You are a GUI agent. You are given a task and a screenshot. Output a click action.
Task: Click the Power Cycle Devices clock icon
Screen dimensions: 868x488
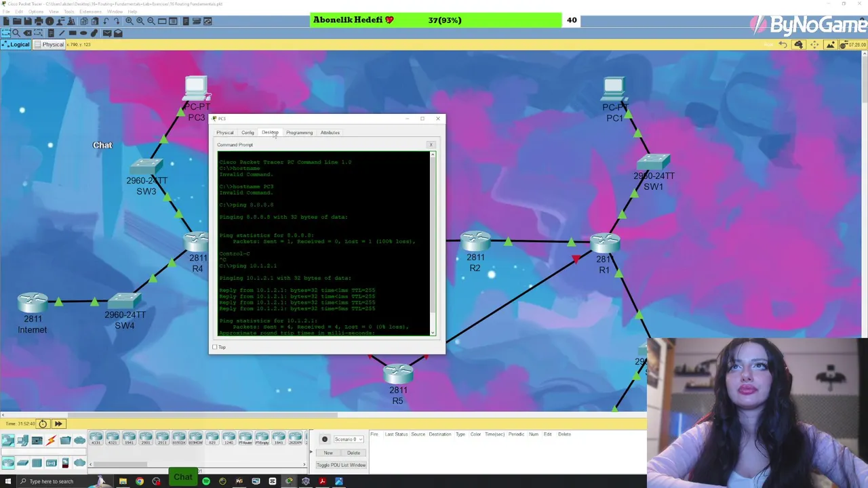tap(43, 424)
